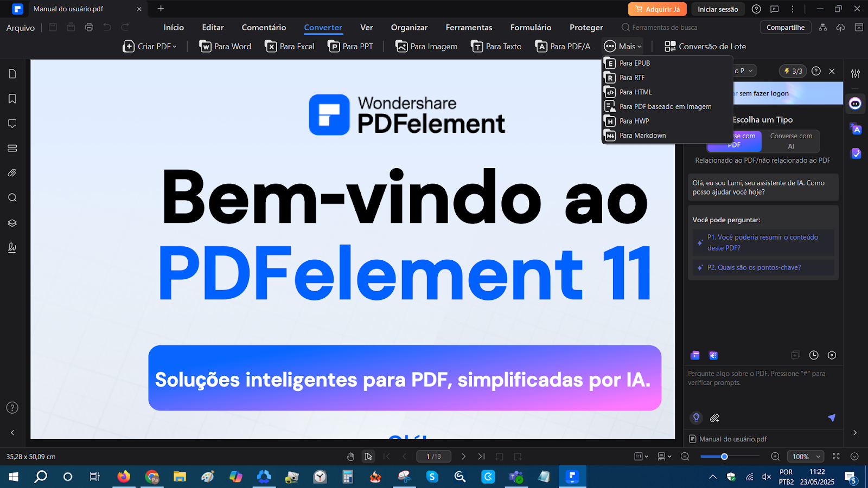Viewport: 868px width, 488px height.
Task: Open Conversão de Lote batch tool
Action: 705,47
